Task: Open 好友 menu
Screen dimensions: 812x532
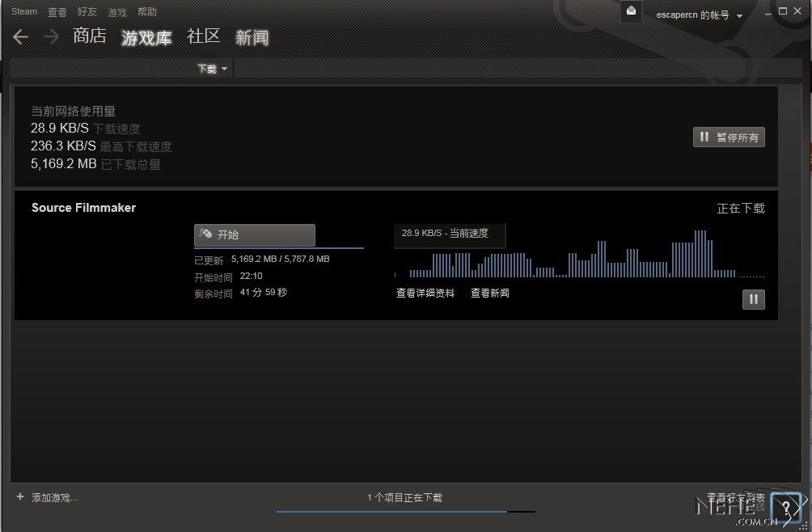Action: coord(87,12)
